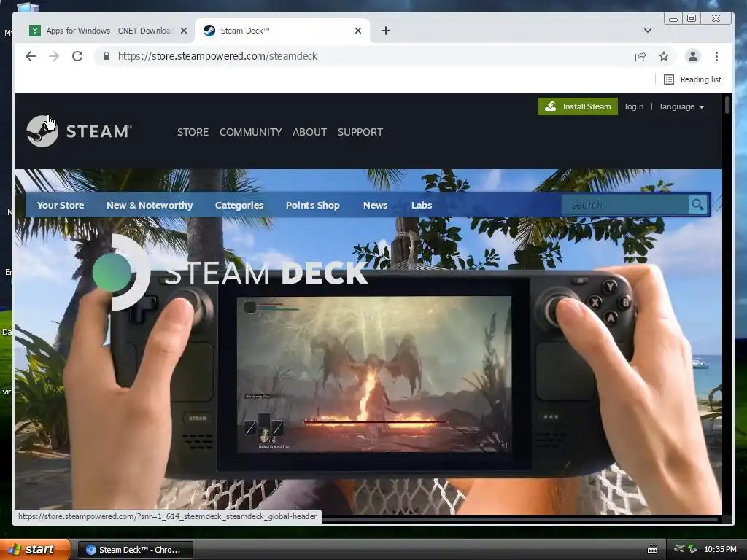Click the taskbar clock showing 10:35 PM

pos(720,550)
